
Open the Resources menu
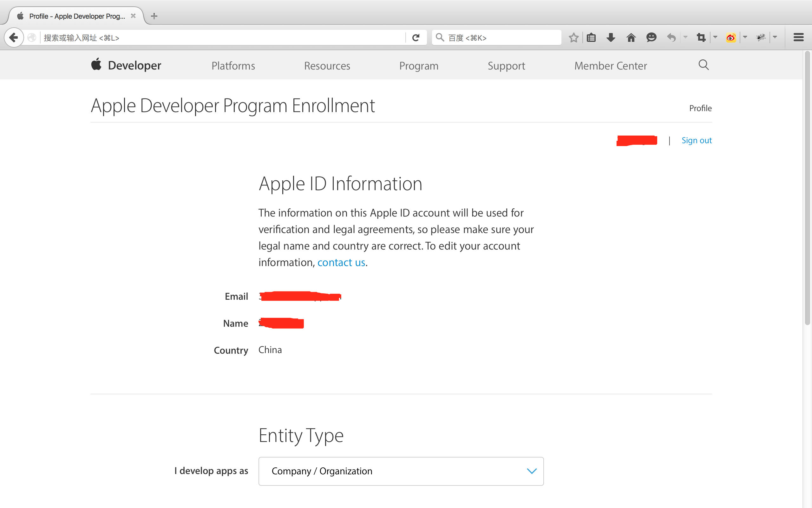(x=327, y=65)
